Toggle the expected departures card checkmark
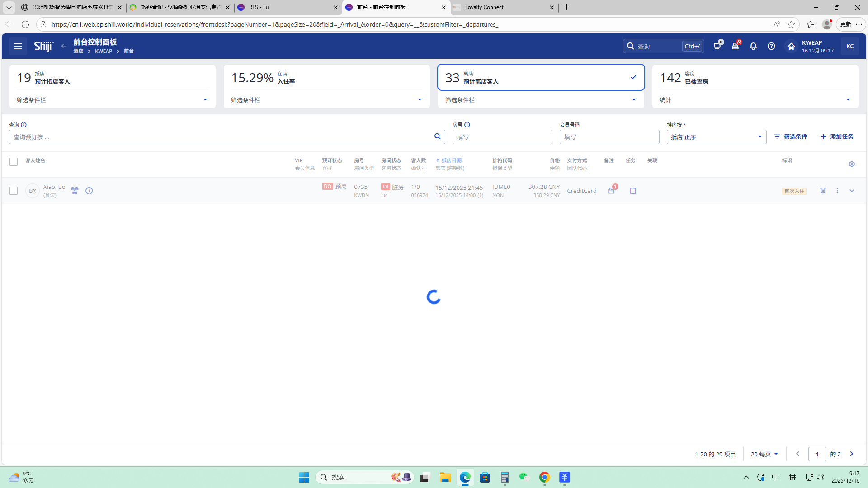Image resolution: width=868 pixels, height=488 pixels. tap(633, 77)
